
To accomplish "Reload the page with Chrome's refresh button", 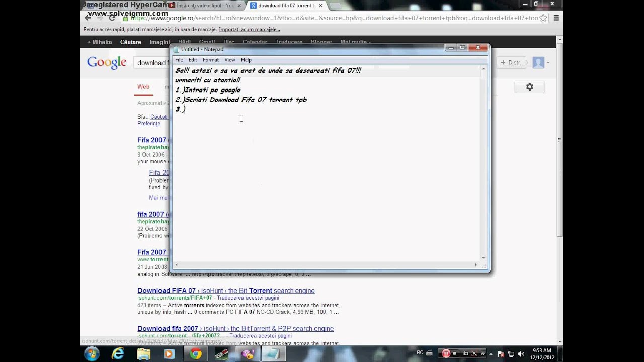I will pos(112,18).
